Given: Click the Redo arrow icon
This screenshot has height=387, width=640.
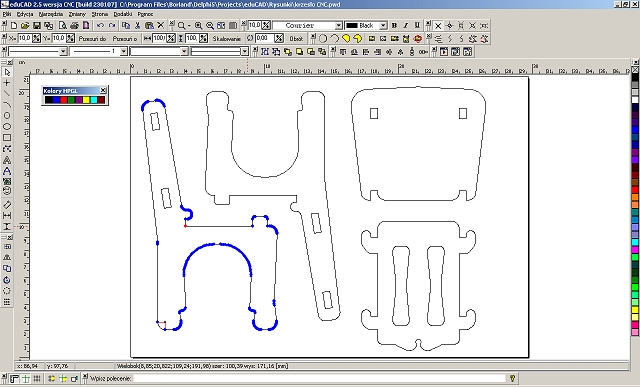Looking at the screenshot, I should pyautogui.click(x=112, y=26).
